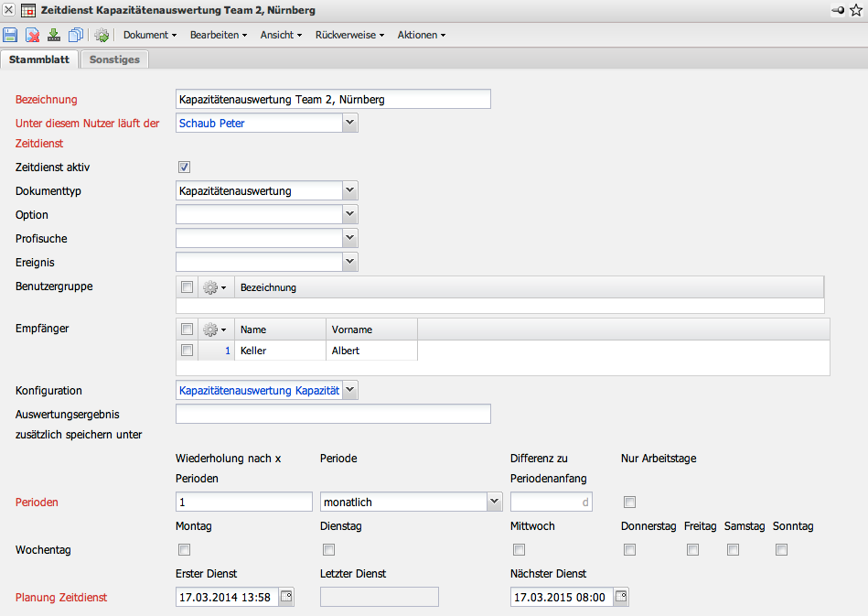
Task: Pin the document with the pin icon
Action: pyautogui.click(x=838, y=10)
